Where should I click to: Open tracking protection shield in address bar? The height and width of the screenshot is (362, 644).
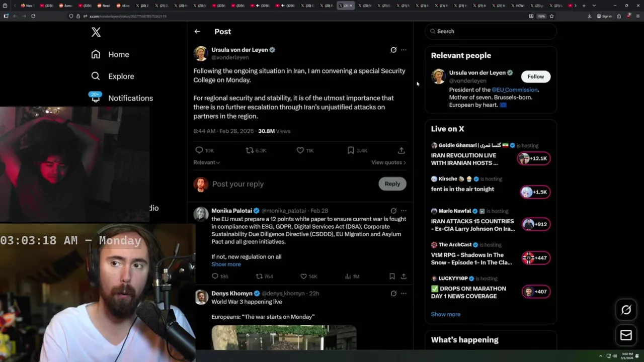pyautogui.click(x=71, y=16)
